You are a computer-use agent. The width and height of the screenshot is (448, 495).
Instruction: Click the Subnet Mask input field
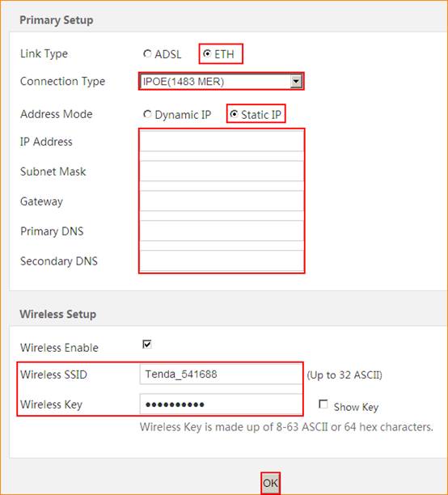(x=222, y=171)
